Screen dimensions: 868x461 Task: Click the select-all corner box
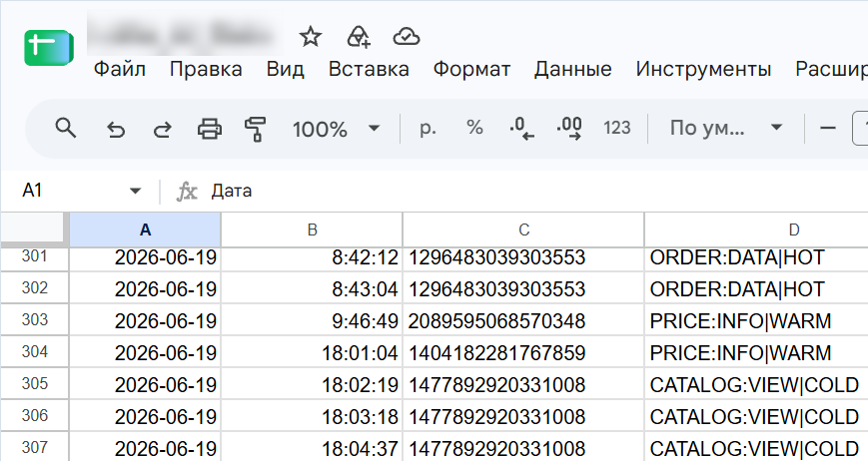coord(34,230)
